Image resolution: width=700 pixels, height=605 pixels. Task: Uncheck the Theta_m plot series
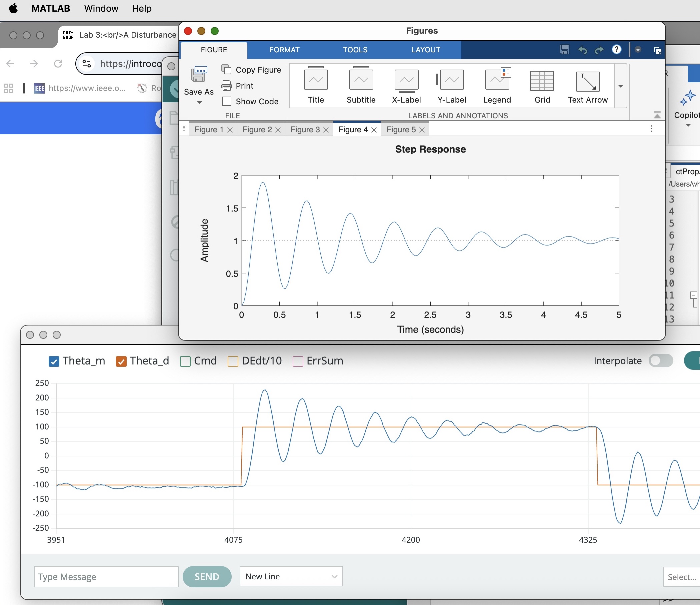[x=54, y=361]
